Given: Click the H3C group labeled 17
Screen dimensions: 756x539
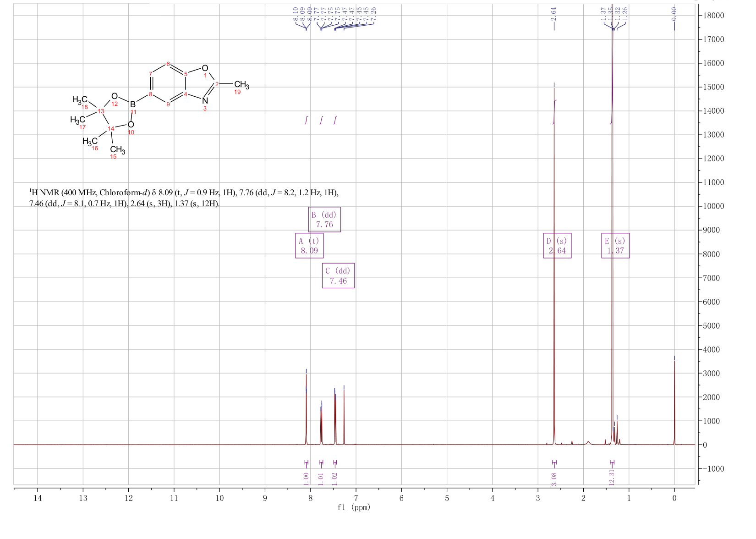Looking at the screenshot, I should point(77,120).
